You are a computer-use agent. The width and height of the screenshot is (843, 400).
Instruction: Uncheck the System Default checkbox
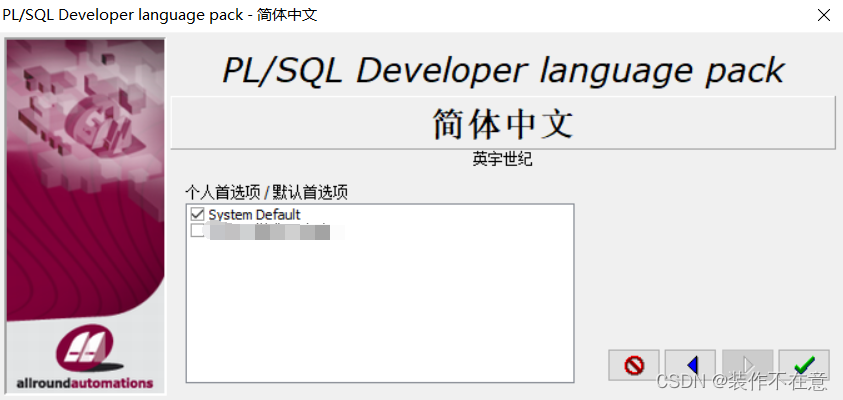tap(197, 215)
